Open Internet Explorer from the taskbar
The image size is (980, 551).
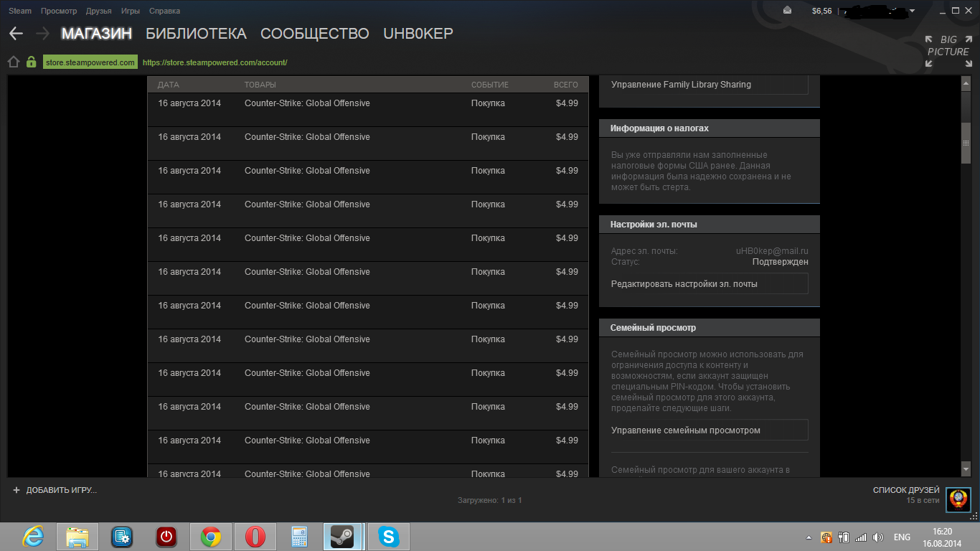[33, 537]
